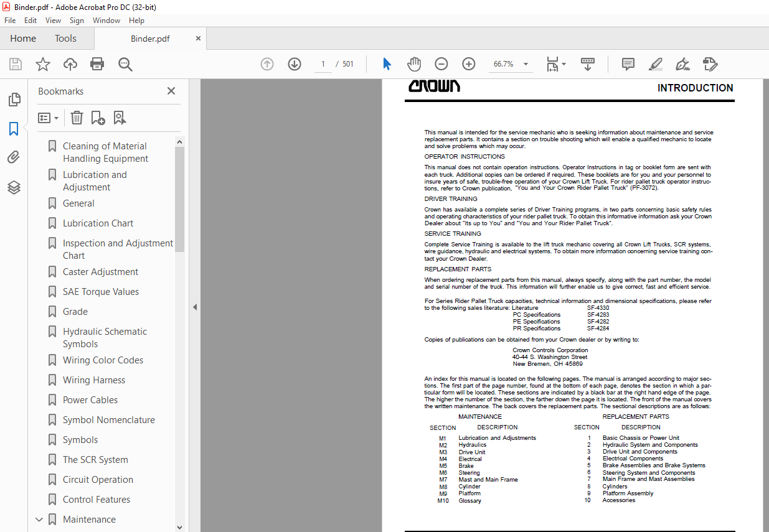
Task: Close the Binder.pdf document tab
Action: (x=199, y=39)
